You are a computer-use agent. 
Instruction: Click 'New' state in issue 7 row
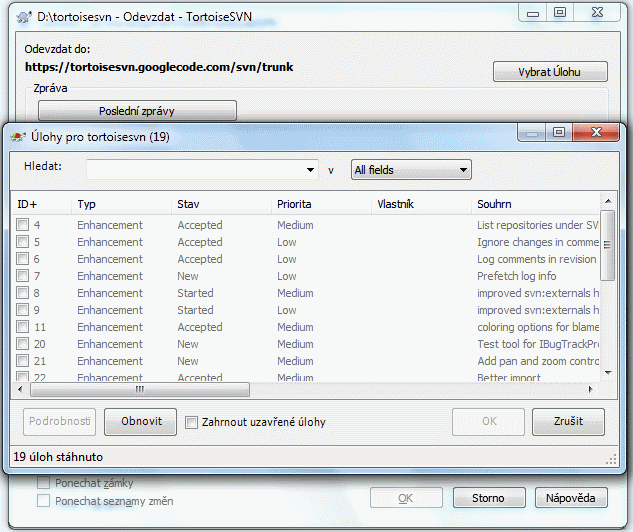188,276
